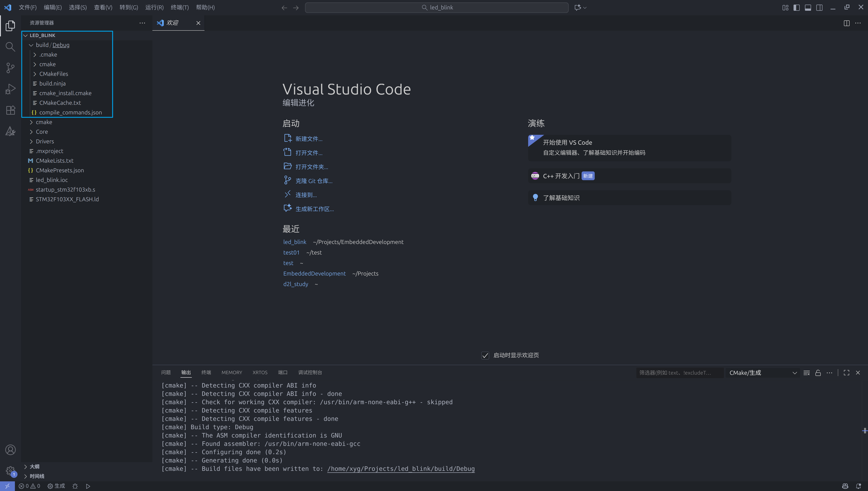This screenshot has width=868, height=491.
Task: Uncheck show welcome page on startup
Action: 485,356
